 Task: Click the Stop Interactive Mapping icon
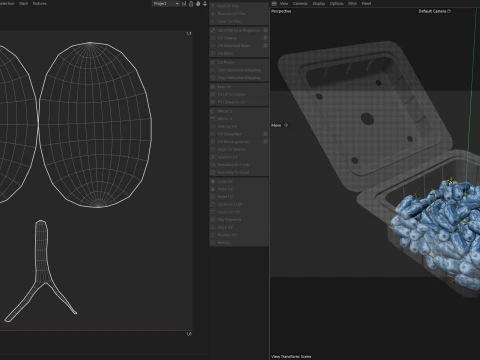pyautogui.click(x=213, y=78)
